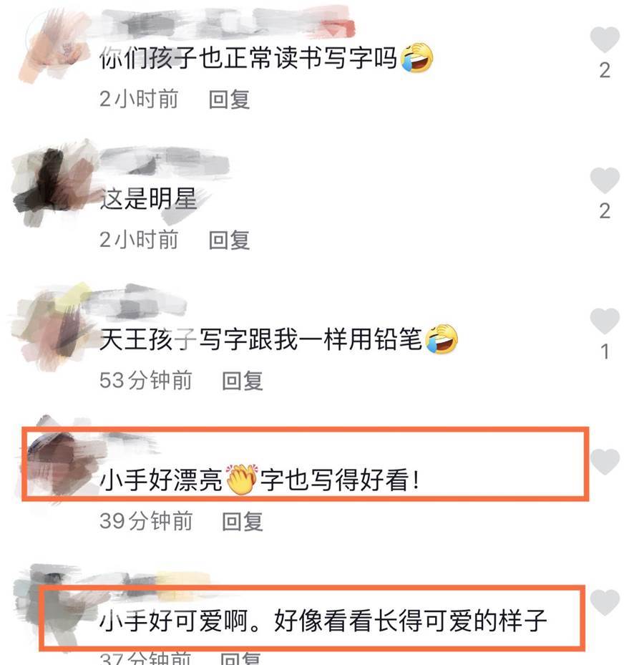
Task: Tap the like count under first heart
Action: [x=605, y=70]
